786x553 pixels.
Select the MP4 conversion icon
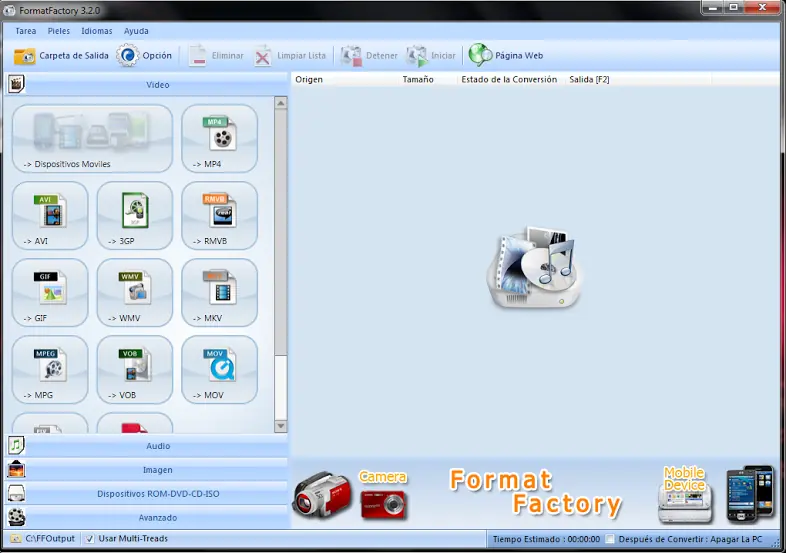pyautogui.click(x=220, y=138)
